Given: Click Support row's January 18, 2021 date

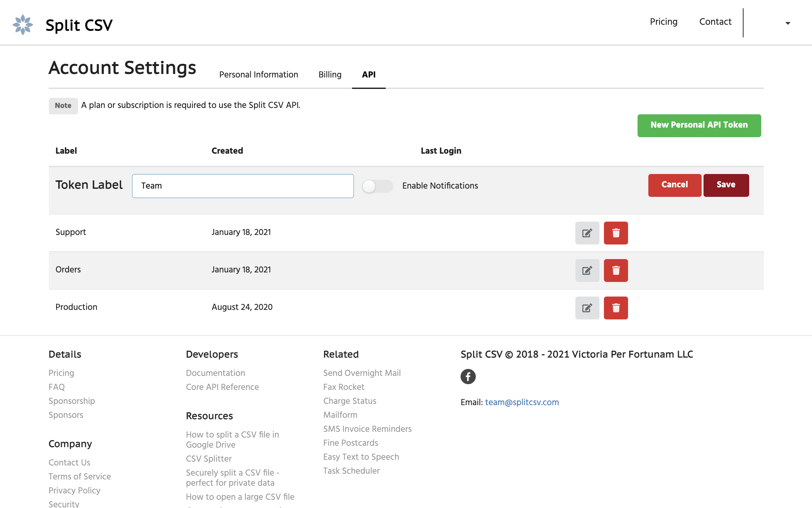Looking at the screenshot, I should point(241,232).
